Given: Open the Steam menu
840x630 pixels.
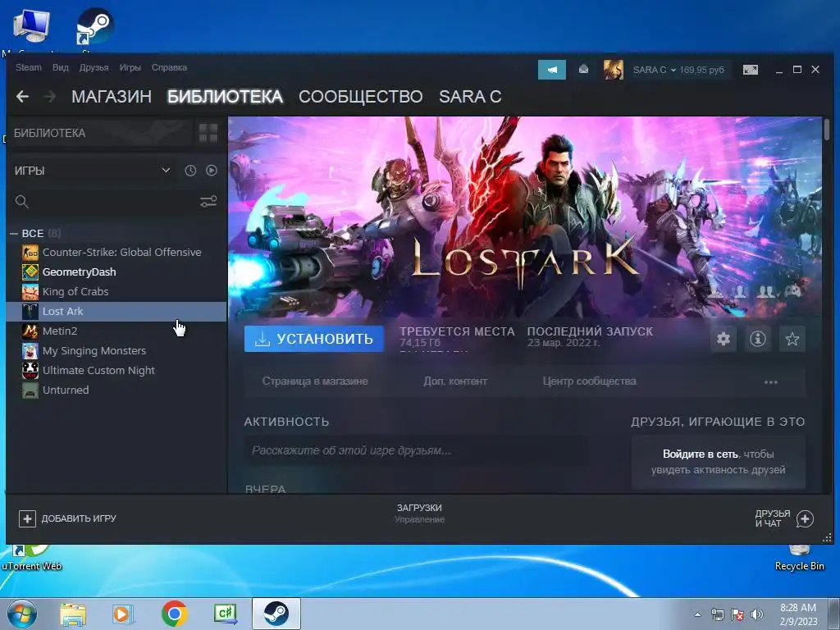Looking at the screenshot, I should pos(29,67).
